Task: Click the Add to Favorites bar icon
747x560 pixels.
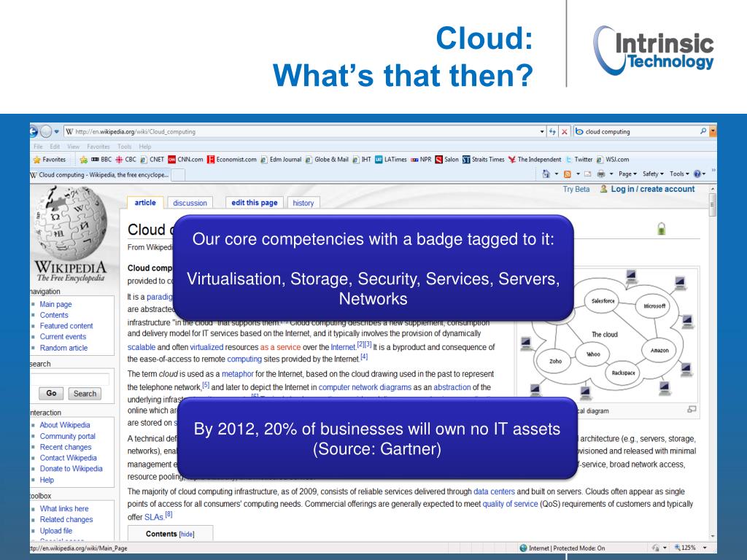Action: point(84,160)
